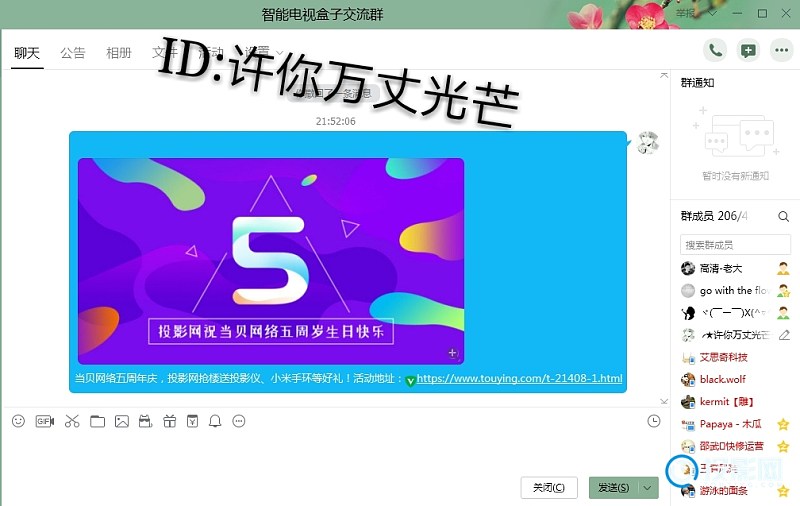The width and height of the screenshot is (800, 506).
Task: Select the screenshot scissors tool
Action: pyautogui.click(x=72, y=421)
